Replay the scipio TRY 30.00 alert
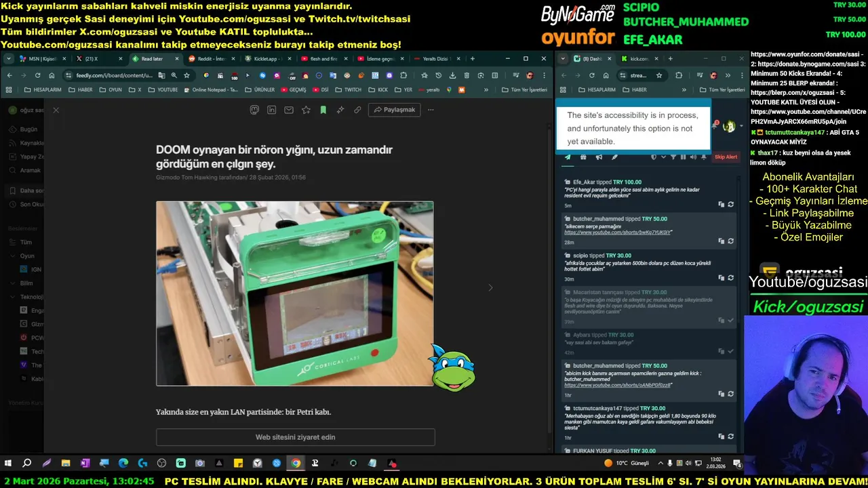This screenshot has width=868, height=488. (730, 277)
